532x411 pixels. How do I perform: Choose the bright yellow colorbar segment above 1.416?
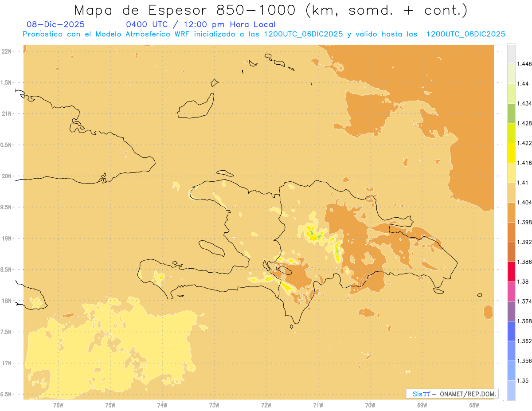tap(511, 153)
